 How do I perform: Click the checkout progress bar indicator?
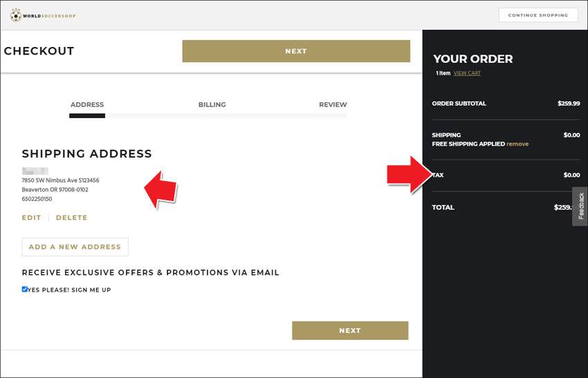click(x=87, y=116)
